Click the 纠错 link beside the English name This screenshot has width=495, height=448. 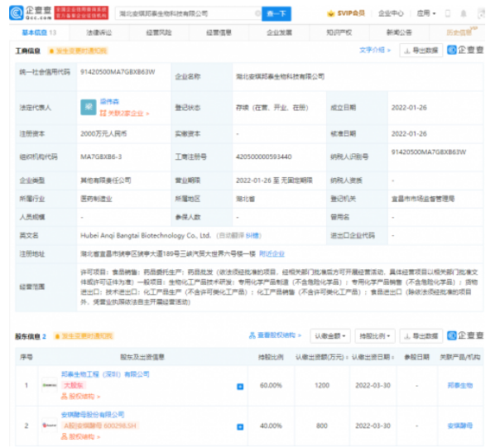(252, 235)
